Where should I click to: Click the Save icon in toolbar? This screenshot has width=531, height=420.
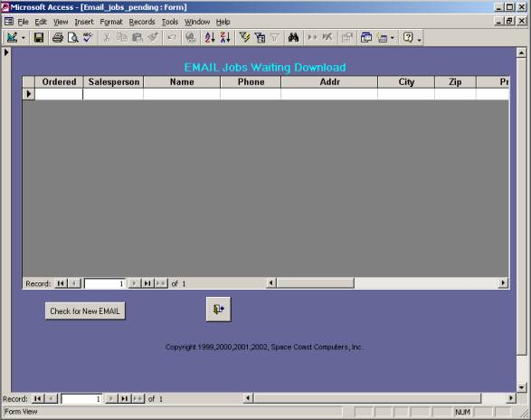[39, 38]
